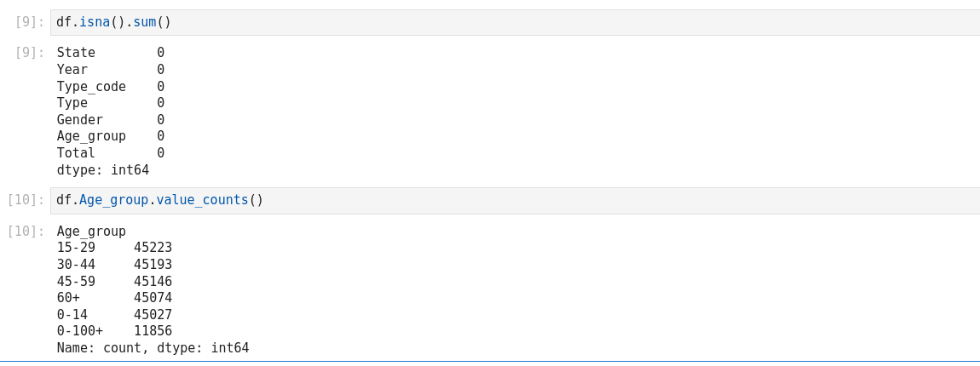Image resolution: width=980 pixels, height=366 pixels.
Task: Click the Type_code row in output
Action: click(110, 87)
